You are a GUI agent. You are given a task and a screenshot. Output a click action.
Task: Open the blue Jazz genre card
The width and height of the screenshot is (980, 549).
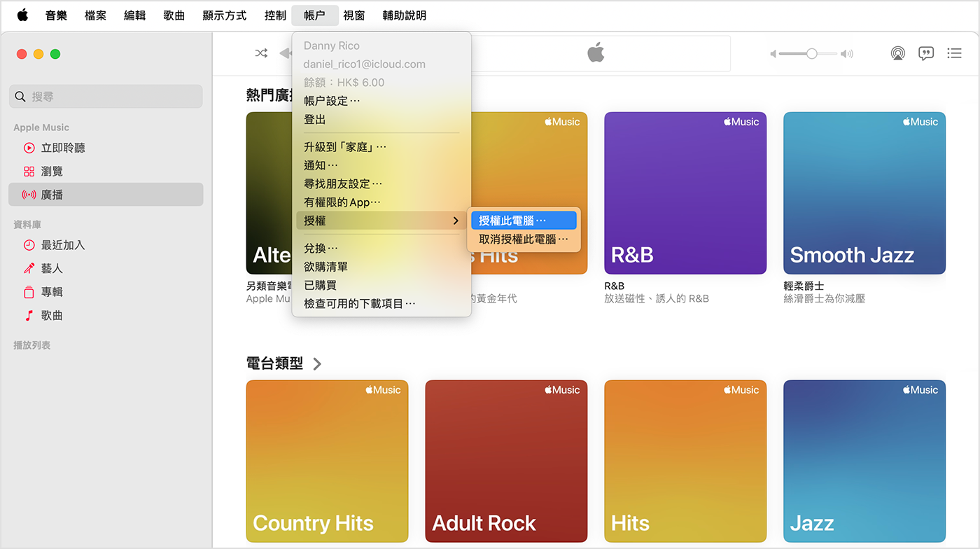(864, 461)
